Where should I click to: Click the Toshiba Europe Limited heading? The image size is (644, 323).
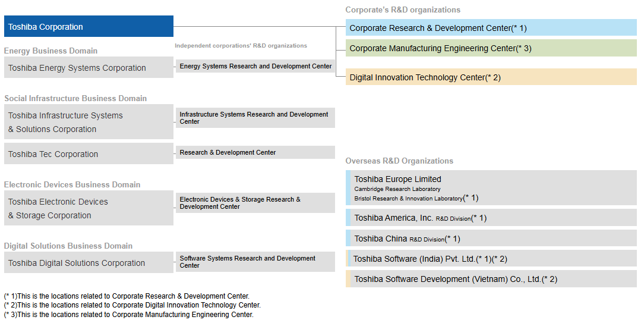pos(397,179)
